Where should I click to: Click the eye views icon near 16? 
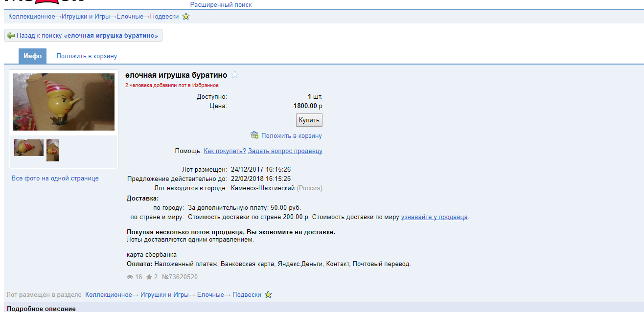tap(130, 277)
